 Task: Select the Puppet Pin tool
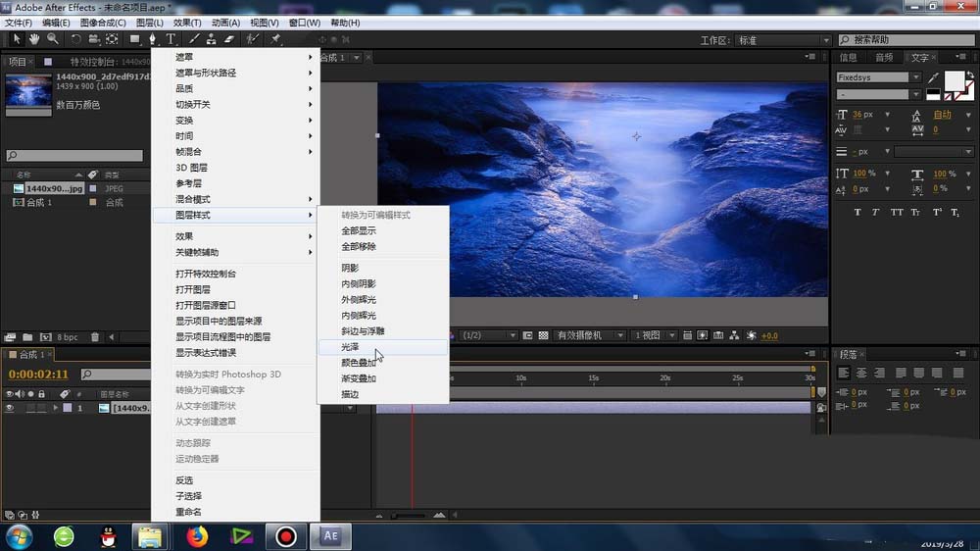point(275,39)
